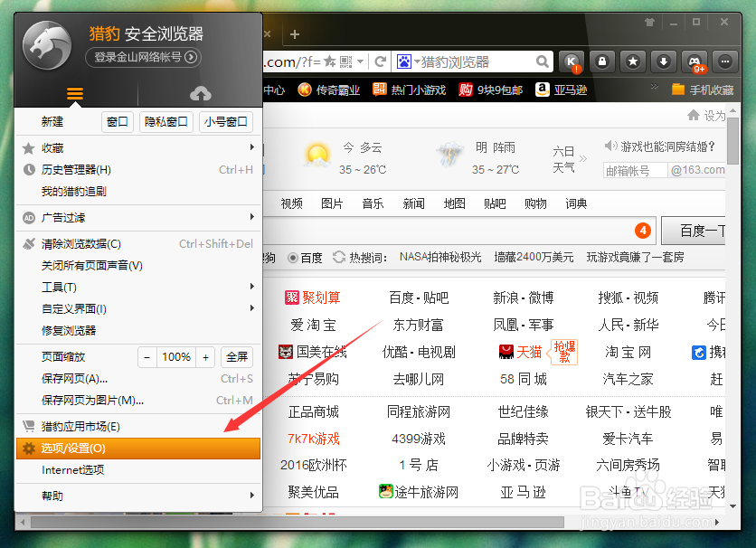Screen dimensions: 756x548
Task: Expand the 帮助 submenu
Action: click(x=251, y=495)
